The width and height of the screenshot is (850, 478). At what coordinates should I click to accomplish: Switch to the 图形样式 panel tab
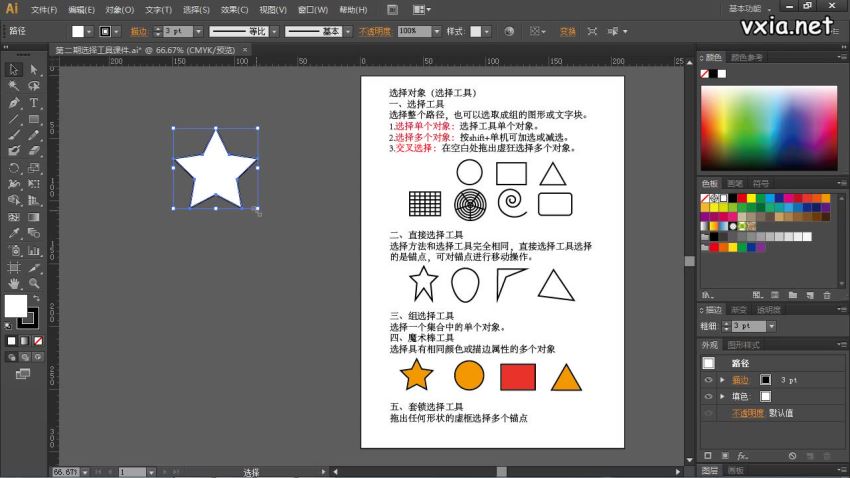(743, 345)
